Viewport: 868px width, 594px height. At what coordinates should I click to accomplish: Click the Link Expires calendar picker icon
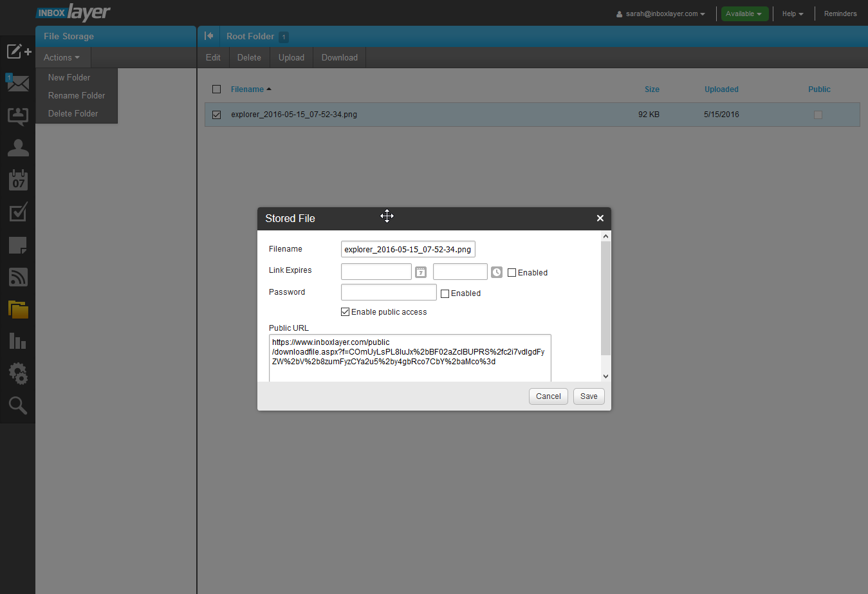[421, 272]
